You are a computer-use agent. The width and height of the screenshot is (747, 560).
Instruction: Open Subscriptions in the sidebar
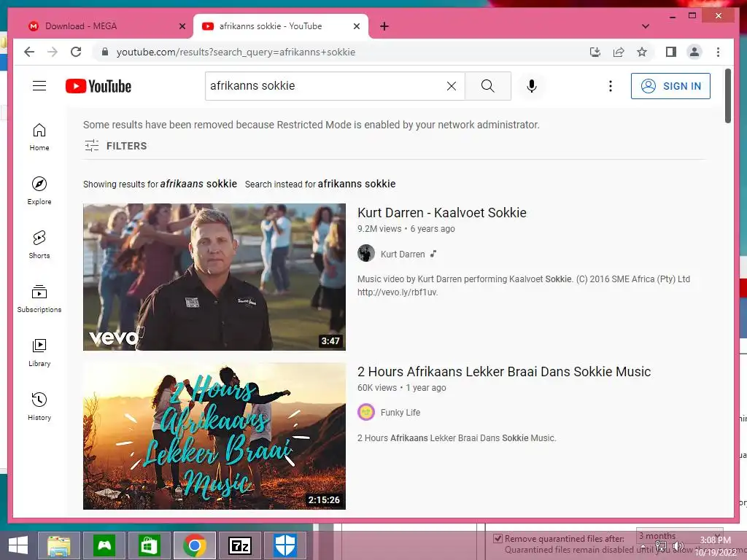(x=39, y=298)
